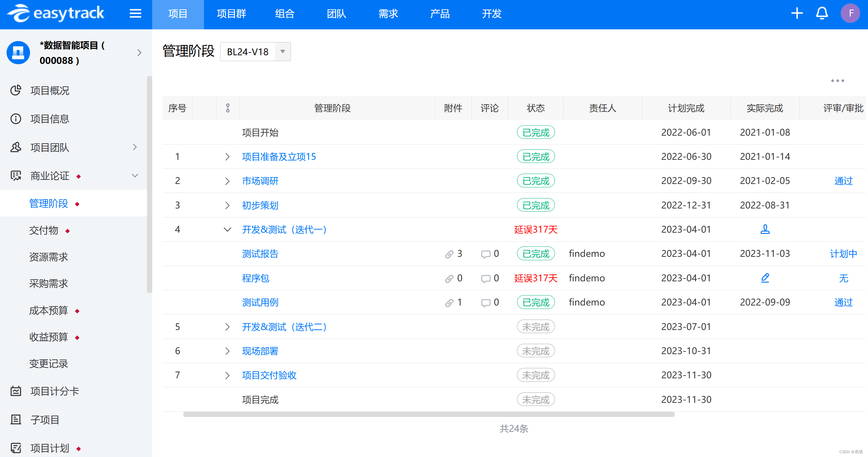Click the 项目计分卡 icon
The width and height of the screenshot is (868, 457).
coord(16,391)
